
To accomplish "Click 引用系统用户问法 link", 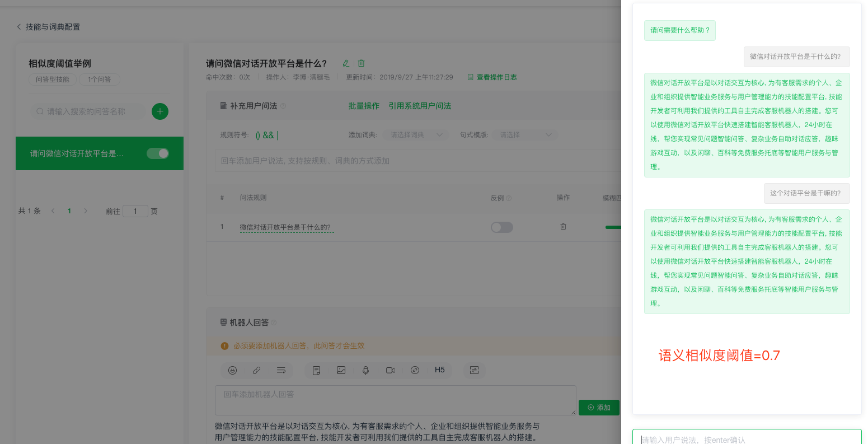I will pyautogui.click(x=420, y=106).
